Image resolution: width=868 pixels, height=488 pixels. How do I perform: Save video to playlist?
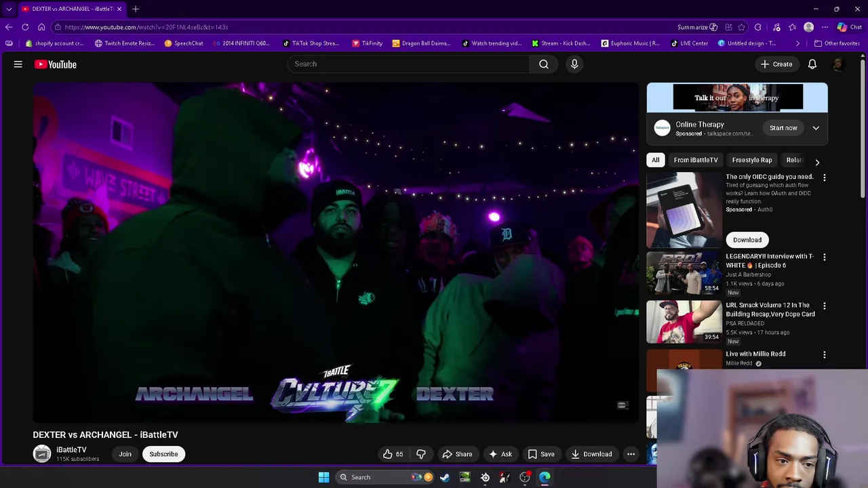(x=541, y=454)
